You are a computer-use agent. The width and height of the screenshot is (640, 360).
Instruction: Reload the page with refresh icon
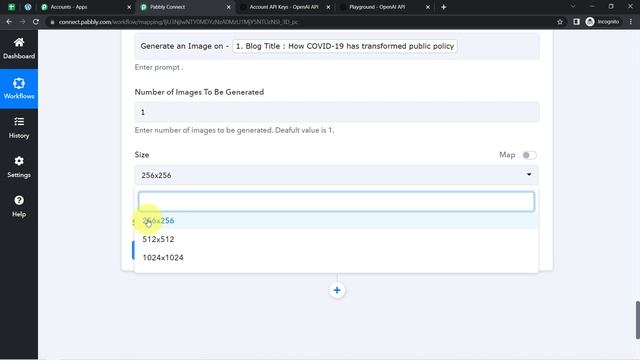coord(36,22)
